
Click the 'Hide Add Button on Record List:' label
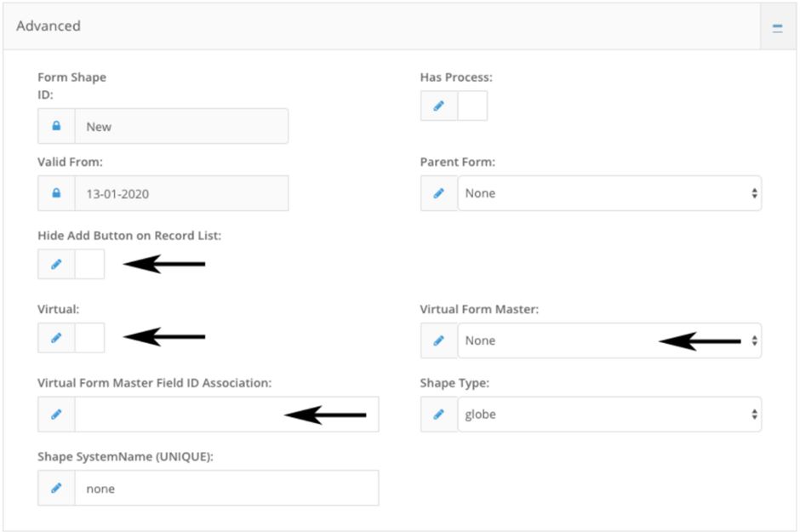point(129,236)
